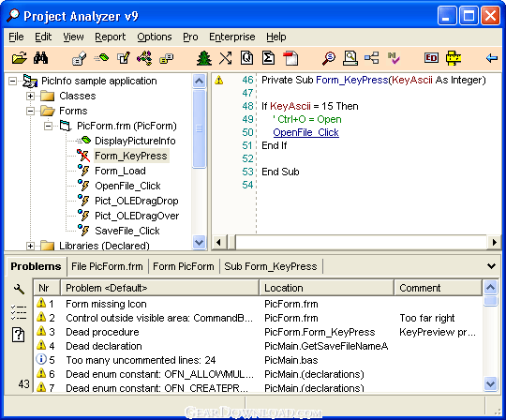Click the yellow measuring tape icon
Viewport: 506px width, 420px height.
[454, 58]
